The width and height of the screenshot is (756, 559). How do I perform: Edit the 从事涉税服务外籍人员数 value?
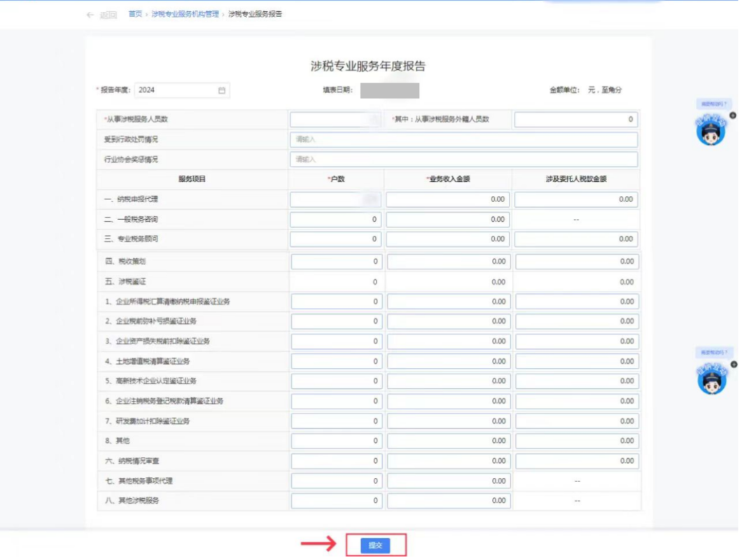point(574,118)
